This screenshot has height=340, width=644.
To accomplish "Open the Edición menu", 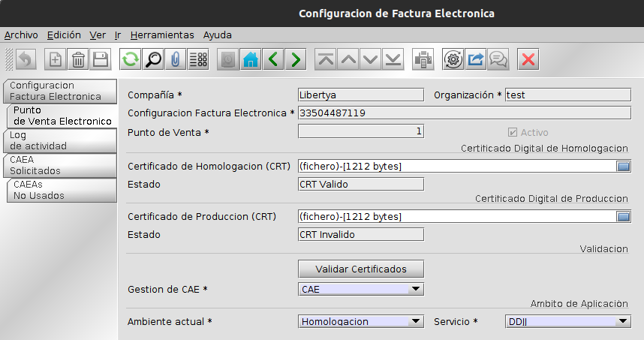I will coord(64,35).
